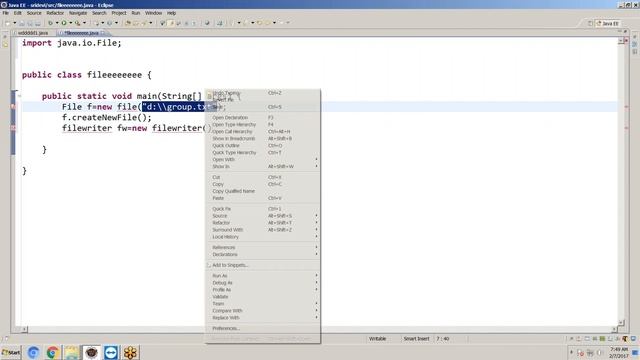
Task: Expand the Local History submenu
Action: (263, 236)
